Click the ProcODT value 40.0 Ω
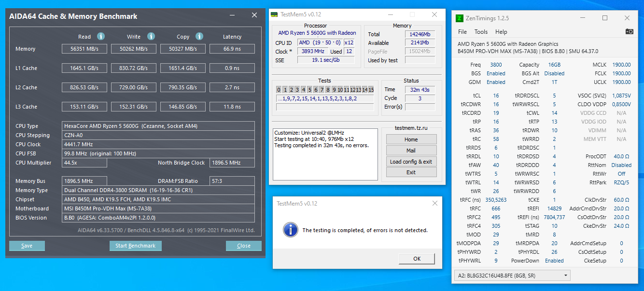 pos(621,156)
